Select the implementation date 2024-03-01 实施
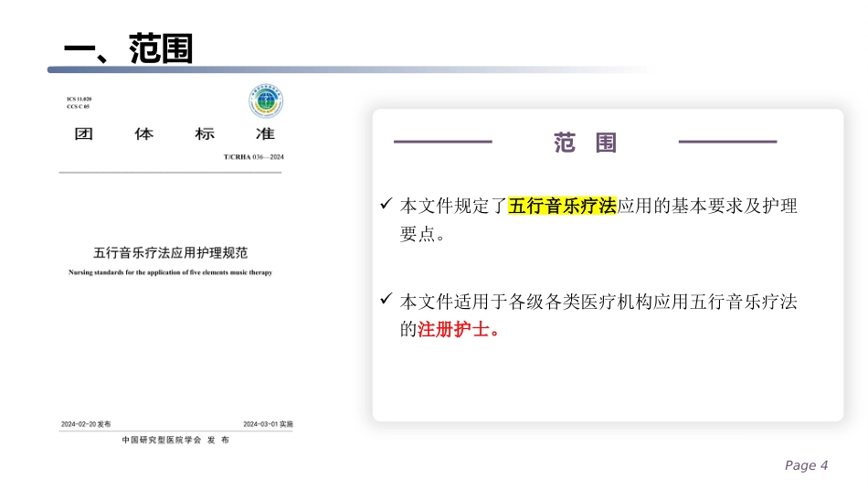Viewport: 868px width, 489px height. pyautogui.click(x=268, y=424)
